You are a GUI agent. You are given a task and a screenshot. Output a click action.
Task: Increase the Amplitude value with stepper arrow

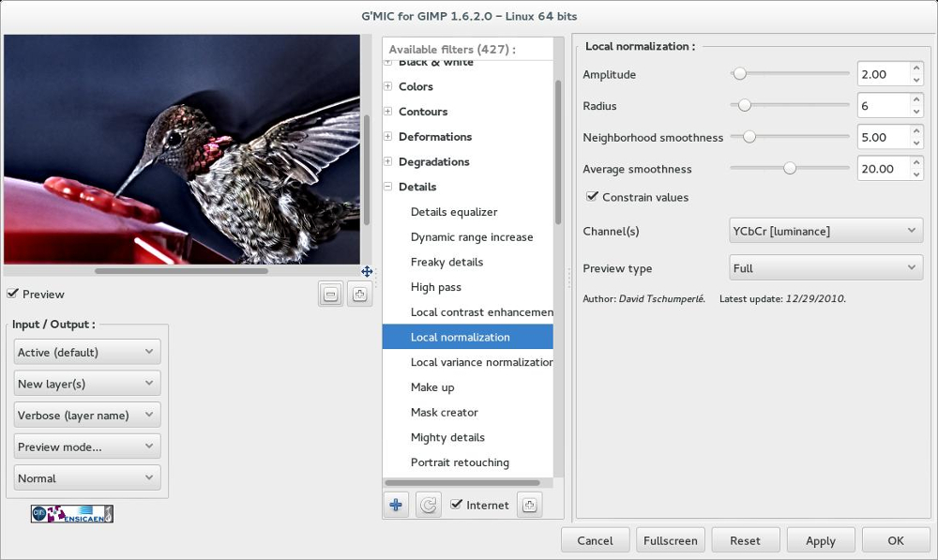tap(915, 69)
